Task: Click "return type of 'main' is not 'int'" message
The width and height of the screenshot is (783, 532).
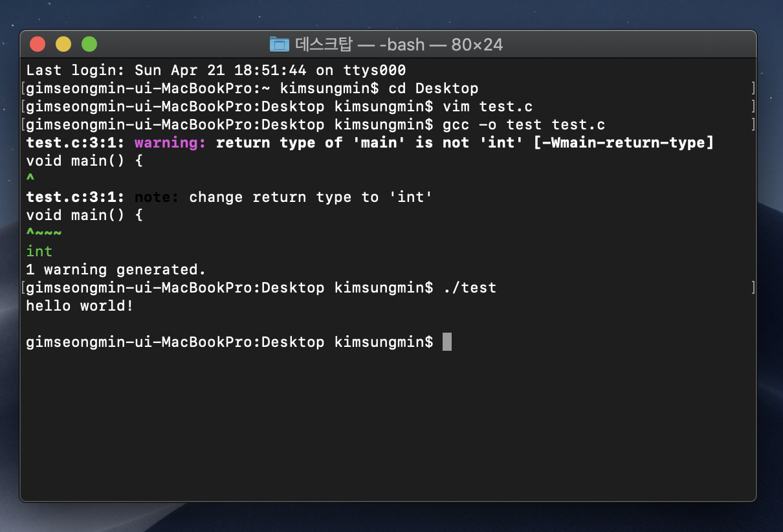Action: pos(369,142)
